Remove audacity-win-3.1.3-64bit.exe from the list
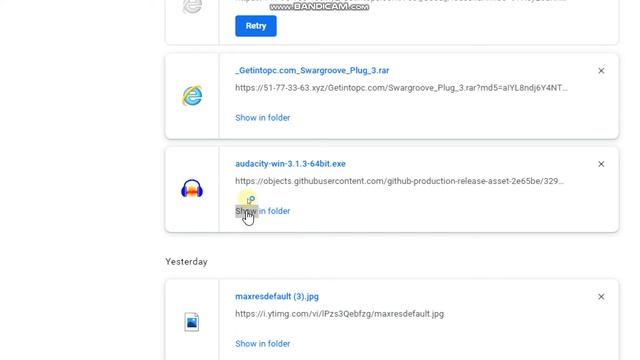The image size is (640, 360). click(x=601, y=164)
